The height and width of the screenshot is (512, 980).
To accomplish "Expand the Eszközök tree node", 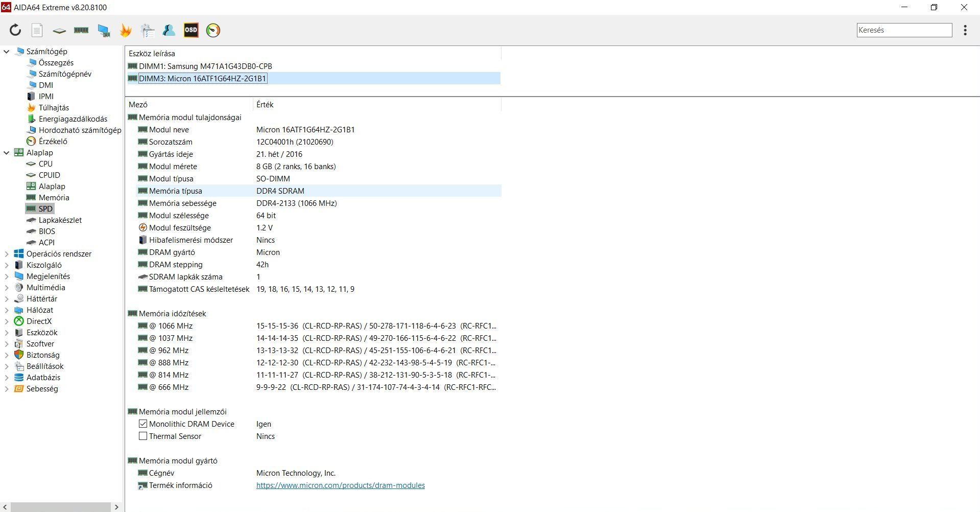I will tap(7, 333).
